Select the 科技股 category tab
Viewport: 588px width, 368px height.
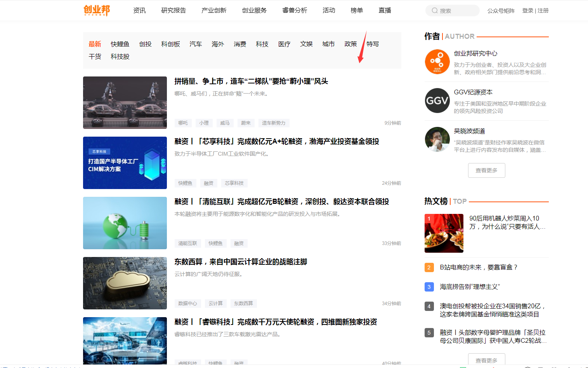[120, 57]
